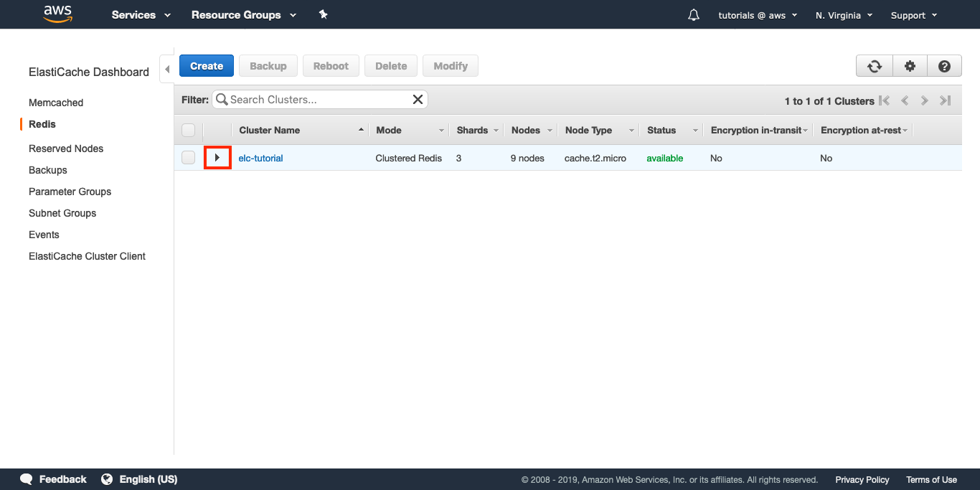Open table settings gear icon
Screen dimensions: 980x490
tap(910, 66)
